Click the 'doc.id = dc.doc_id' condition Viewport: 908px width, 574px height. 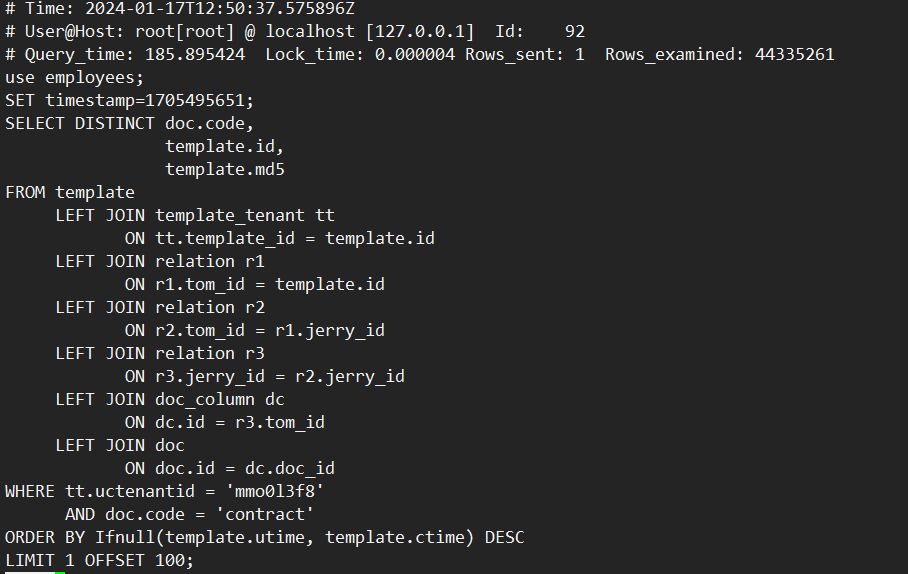pyautogui.click(x=245, y=468)
